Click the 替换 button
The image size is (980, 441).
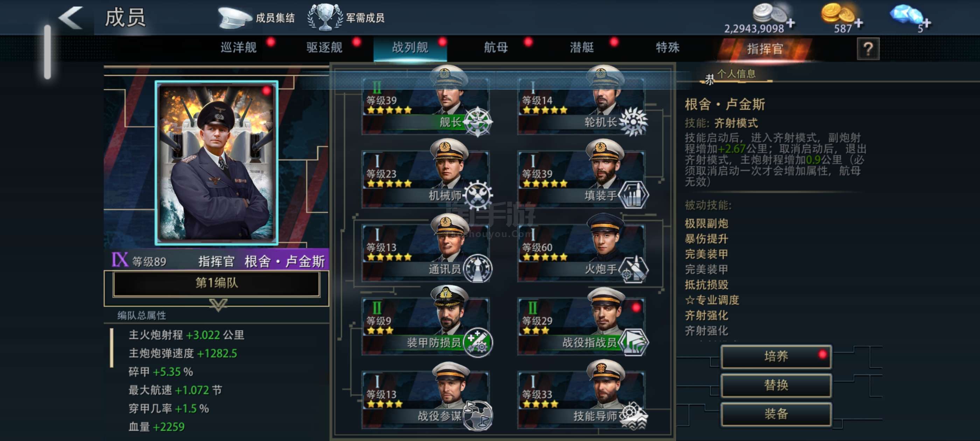[x=776, y=385]
